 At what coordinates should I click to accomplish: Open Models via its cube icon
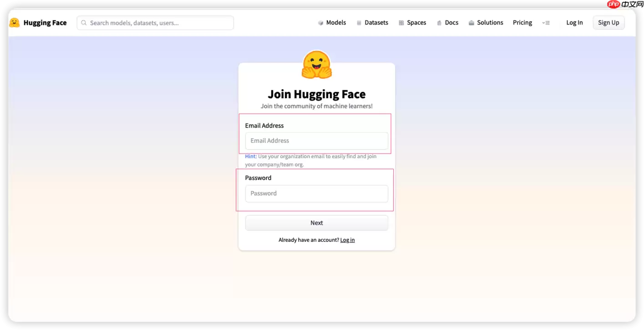(321, 23)
